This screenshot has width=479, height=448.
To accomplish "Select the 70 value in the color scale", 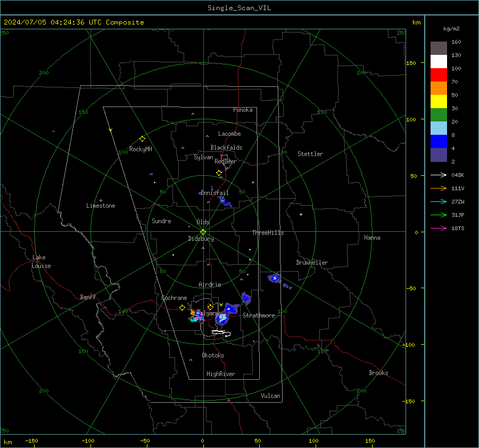I will coord(455,82).
